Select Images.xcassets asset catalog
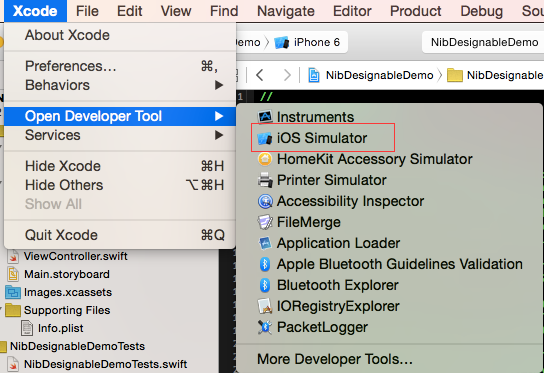Screen dimensions: 544x373 click(x=59, y=293)
